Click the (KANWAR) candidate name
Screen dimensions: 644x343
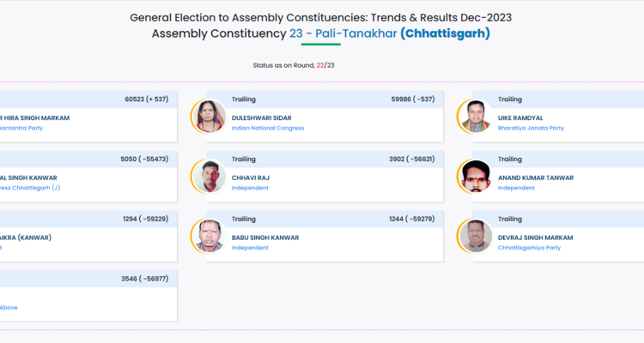pos(26,238)
